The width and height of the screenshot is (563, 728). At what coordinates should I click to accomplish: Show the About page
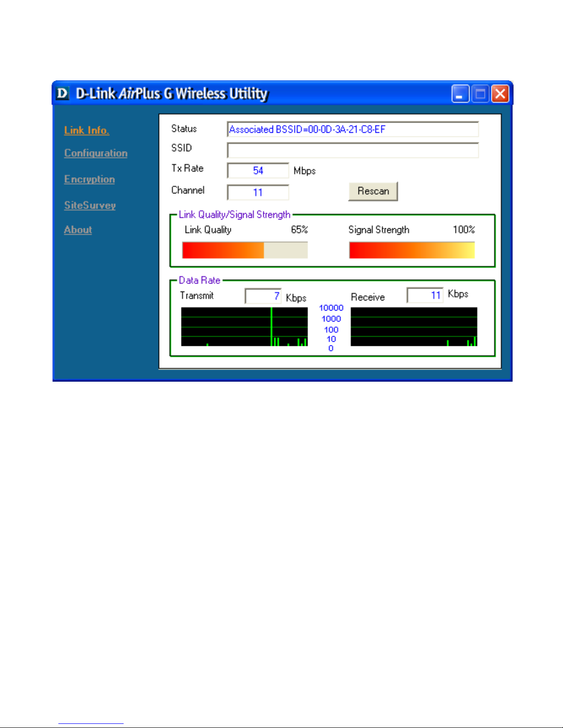pyautogui.click(x=78, y=230)
